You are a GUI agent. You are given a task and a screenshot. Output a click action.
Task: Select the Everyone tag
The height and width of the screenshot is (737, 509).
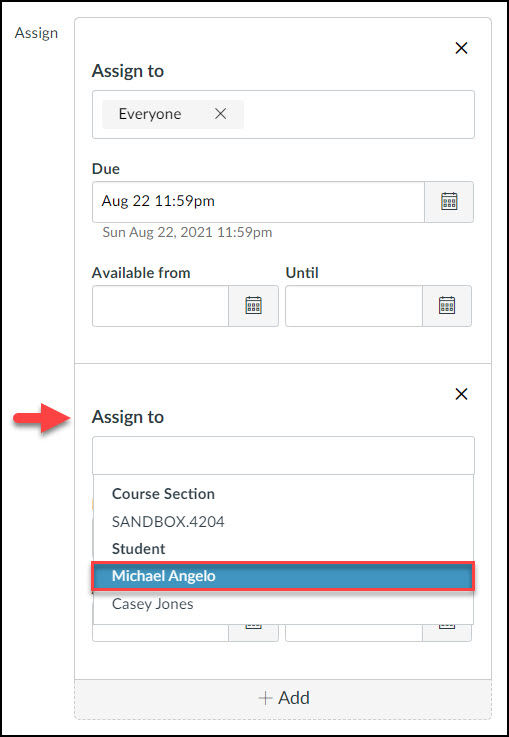150,114
